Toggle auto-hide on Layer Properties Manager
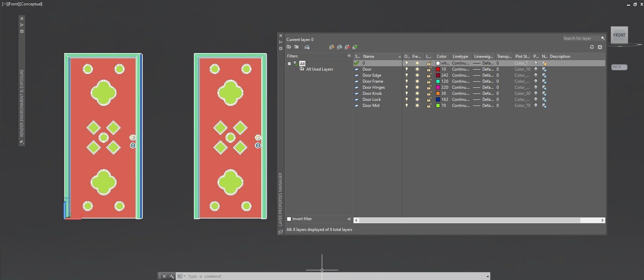 pyautogui.click(x=281, y=42)
